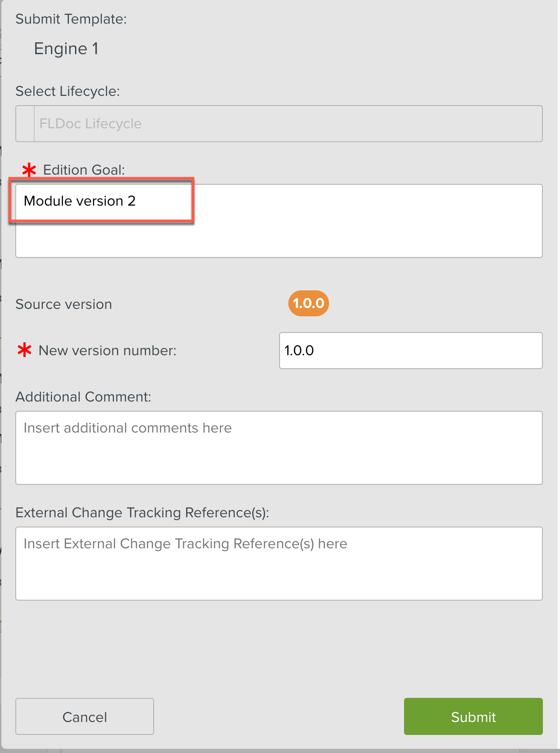Click the New version number label

(x=107, y=351)
